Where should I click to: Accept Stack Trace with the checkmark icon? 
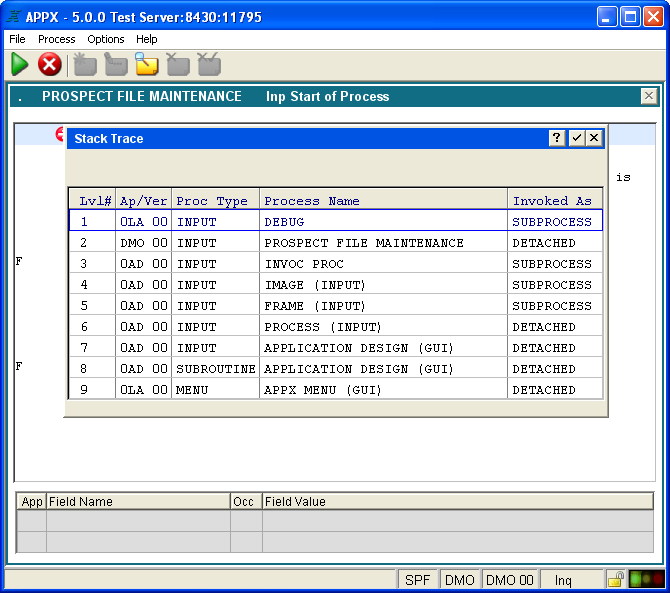[576, 138]
